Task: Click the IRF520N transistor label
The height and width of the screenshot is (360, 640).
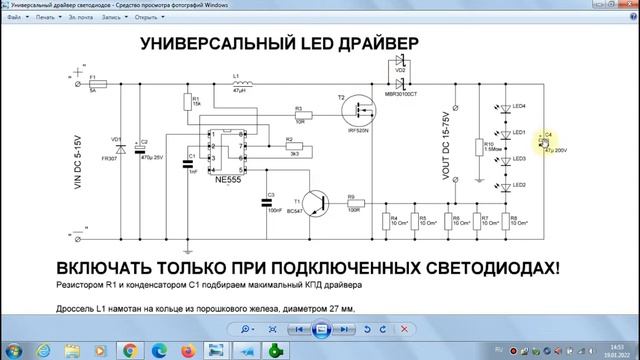Action: pos(358,131)
